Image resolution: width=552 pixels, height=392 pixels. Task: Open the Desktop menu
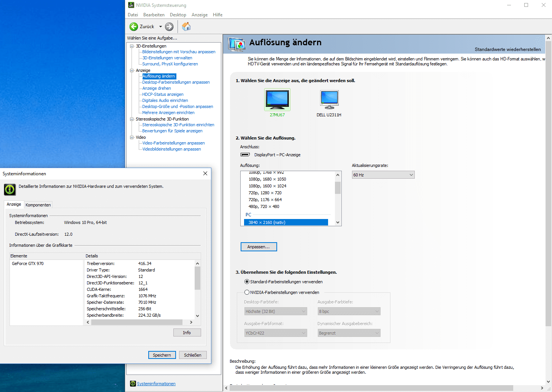point(178,15)
